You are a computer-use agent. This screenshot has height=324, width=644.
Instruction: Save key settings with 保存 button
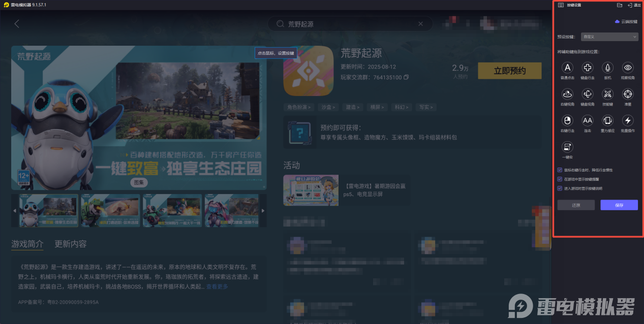pyautogui.click(x=619, y=205)
